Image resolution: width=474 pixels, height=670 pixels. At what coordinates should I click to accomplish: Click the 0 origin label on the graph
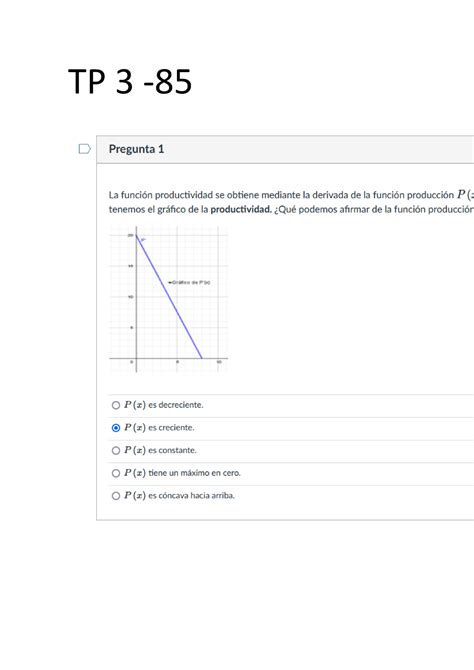click(x=132, y=362)
